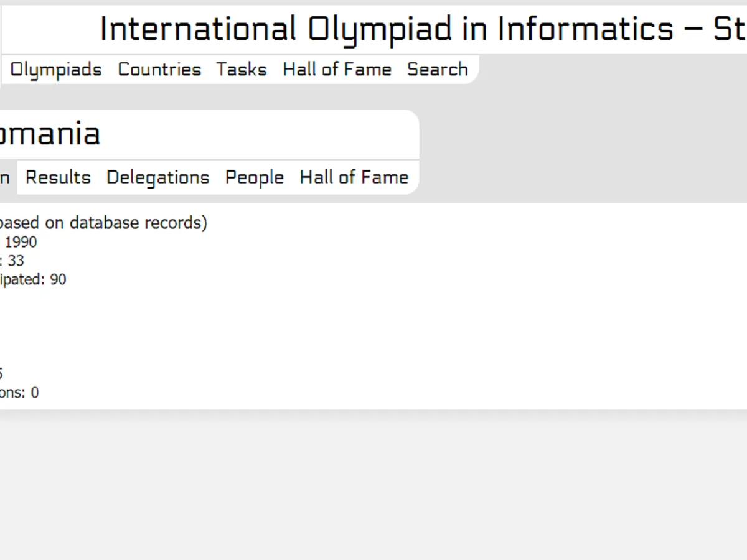This screenshot has height=560, width=747.
Task: Switch to the Results tab
Action: point(58,178)
